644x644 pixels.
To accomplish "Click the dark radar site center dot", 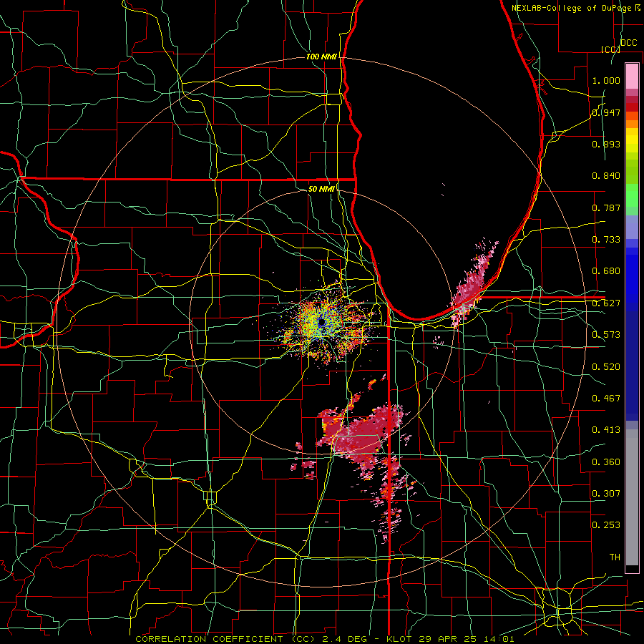I will [x=321, y=323].
